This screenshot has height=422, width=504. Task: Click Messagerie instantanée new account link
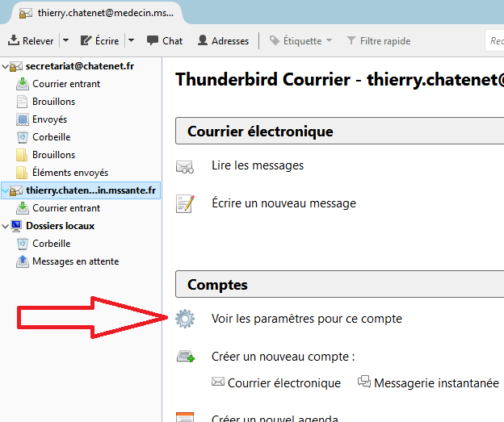[436, 382]
